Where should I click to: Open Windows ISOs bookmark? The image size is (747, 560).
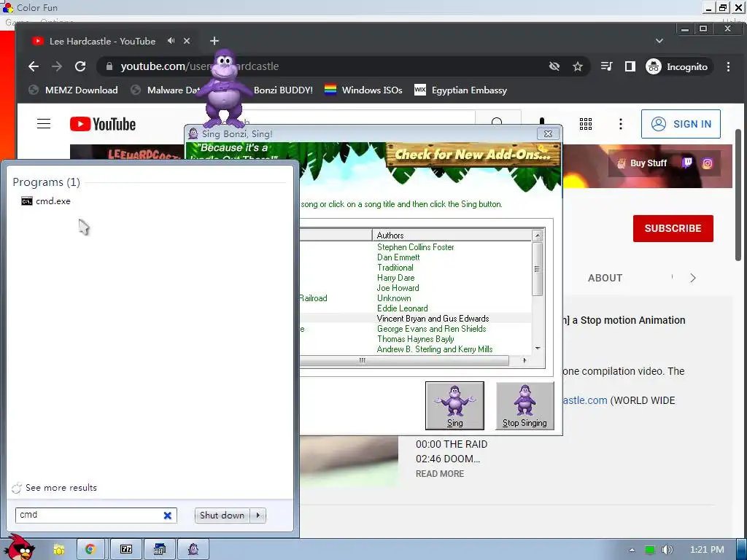[x=363, y=90]
